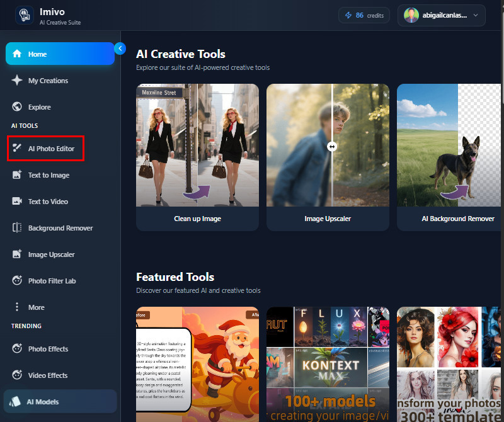Click the Explore globe icon
This screenshot has height=422, width=504.
point(17,106)
